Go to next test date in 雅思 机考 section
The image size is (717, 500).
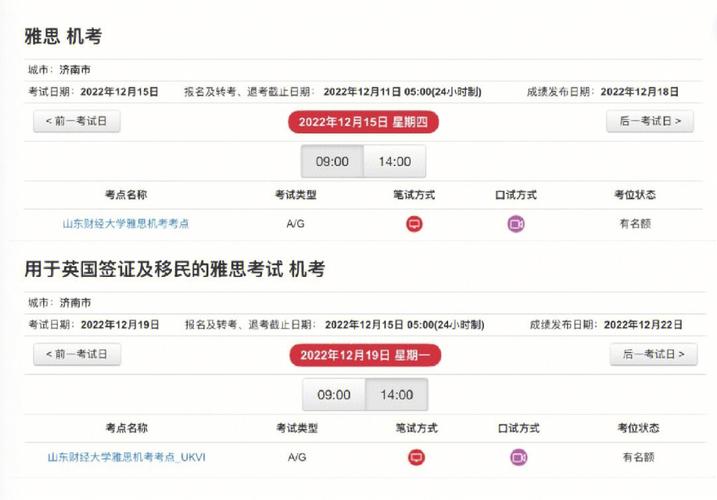[650, 121]
